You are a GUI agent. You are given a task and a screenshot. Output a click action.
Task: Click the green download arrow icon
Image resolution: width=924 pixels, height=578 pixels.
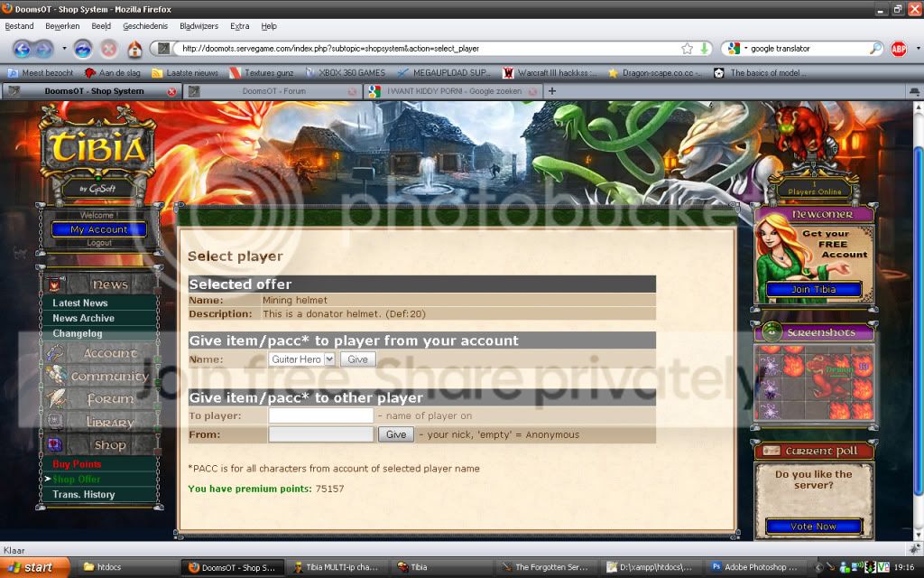704,49
